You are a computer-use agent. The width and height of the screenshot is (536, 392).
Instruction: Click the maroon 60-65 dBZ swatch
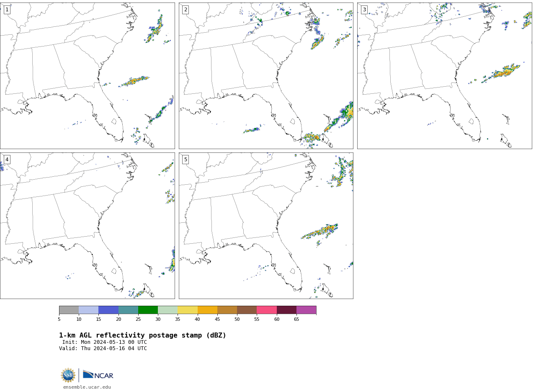[x=286, y=310]
